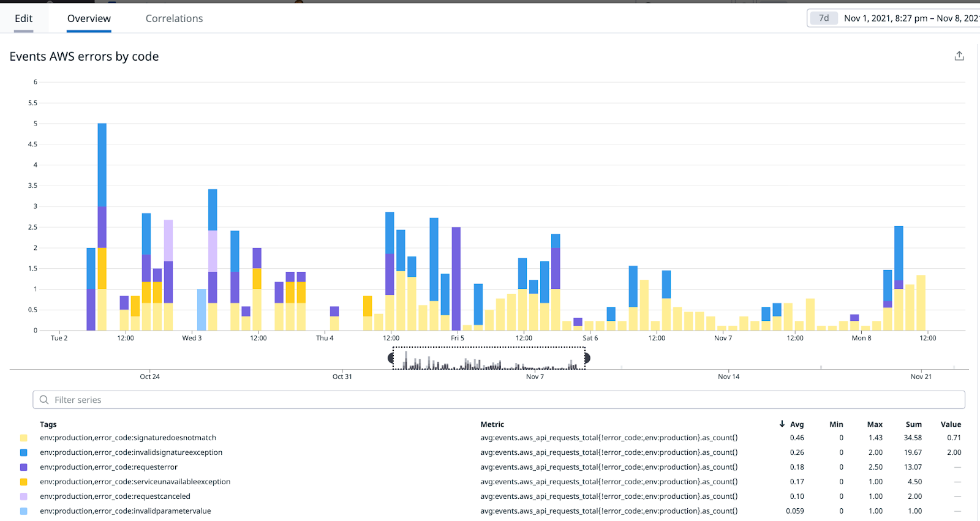Open the 7d time range selector
The image size is (980, 521).
[824, 18]
